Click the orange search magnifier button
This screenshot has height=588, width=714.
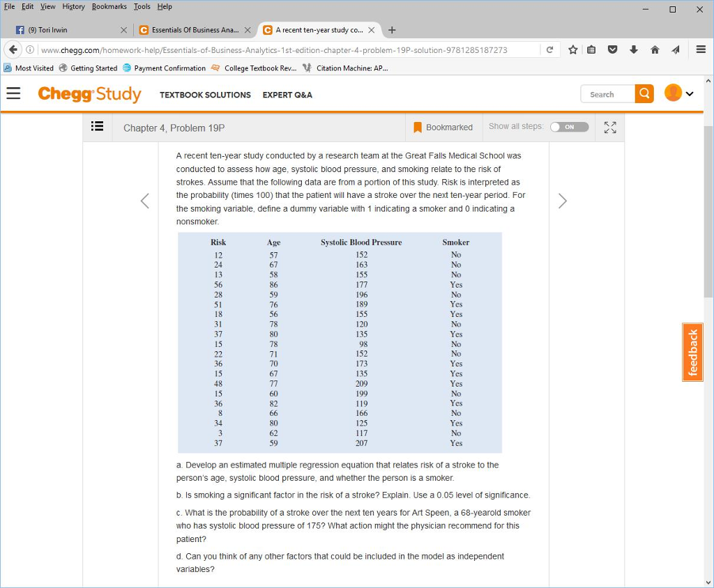click(644, 94)
